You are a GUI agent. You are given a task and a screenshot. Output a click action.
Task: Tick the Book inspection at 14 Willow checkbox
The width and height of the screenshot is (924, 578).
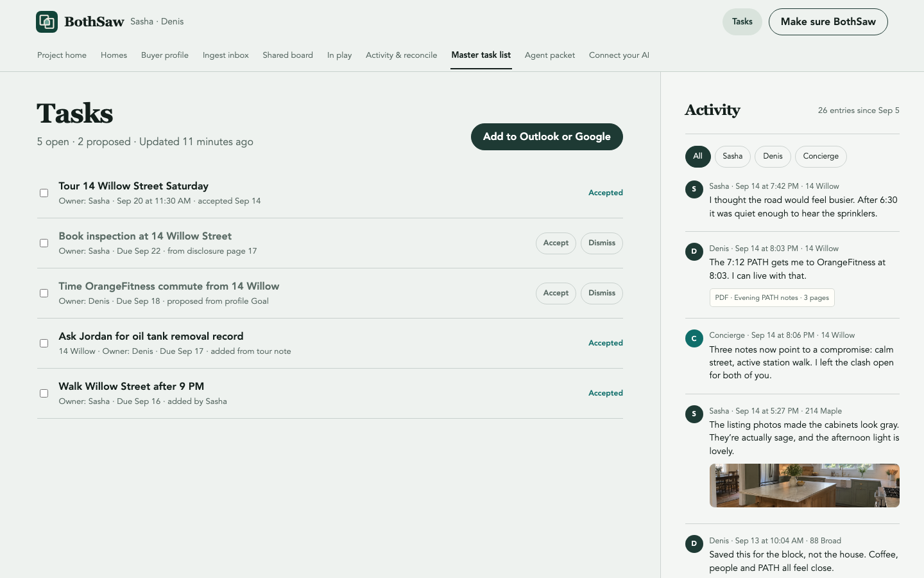pyautogui.click(x=44, y=243)
